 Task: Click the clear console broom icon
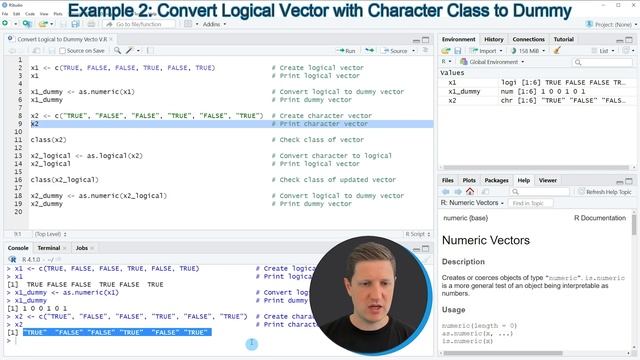(427, 259)
